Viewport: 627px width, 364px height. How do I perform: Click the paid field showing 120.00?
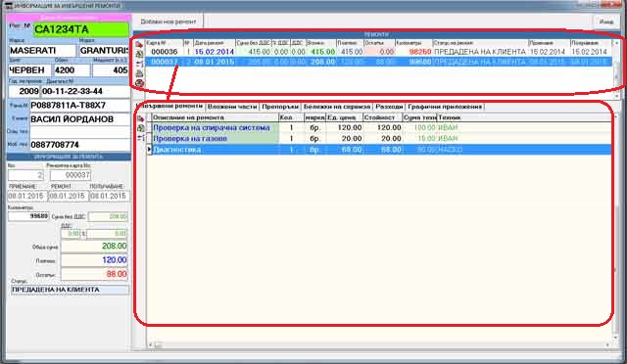[x=94, y=260]
